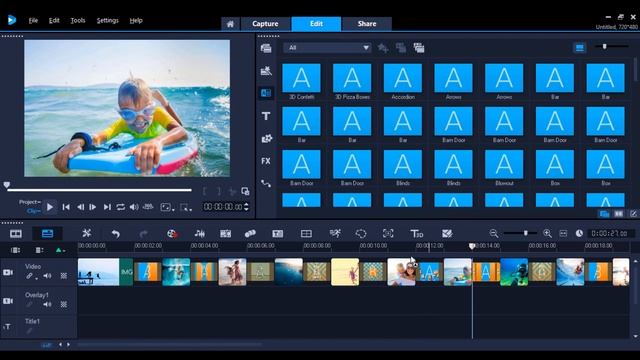Screen dimensions: 640x360
Task: Open Record/Capture option
Action: click(x=172, y=233)
